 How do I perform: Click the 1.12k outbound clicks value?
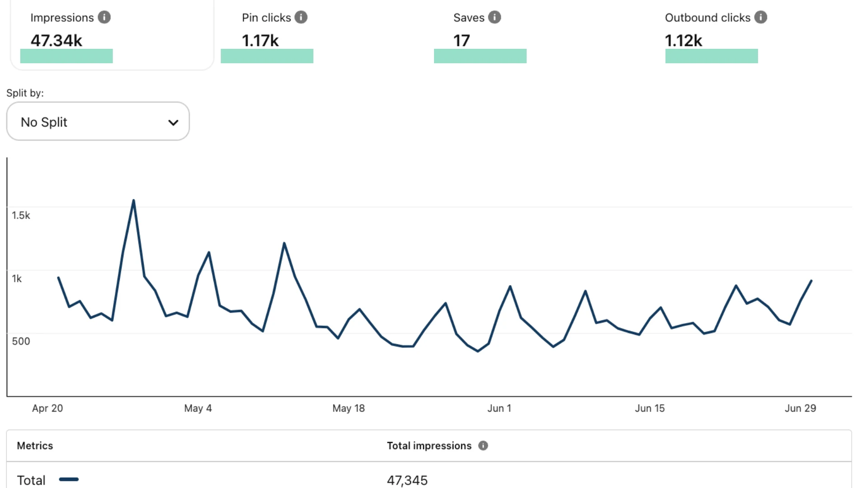(684, 40)
